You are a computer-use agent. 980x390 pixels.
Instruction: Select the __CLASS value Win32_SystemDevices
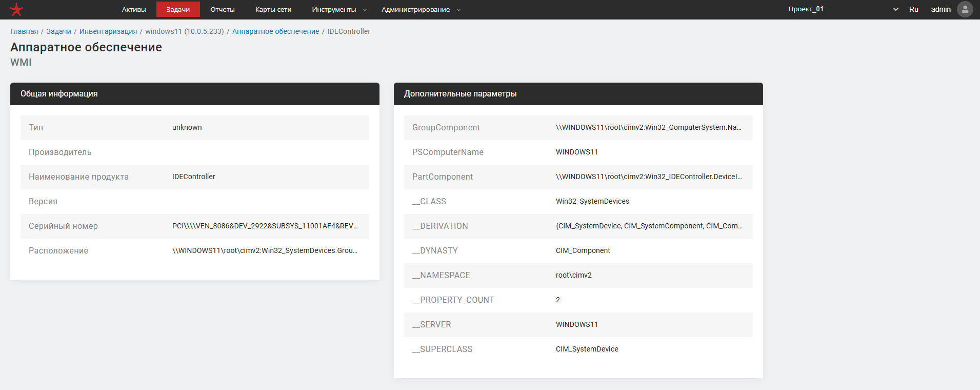tap(592, 201)
